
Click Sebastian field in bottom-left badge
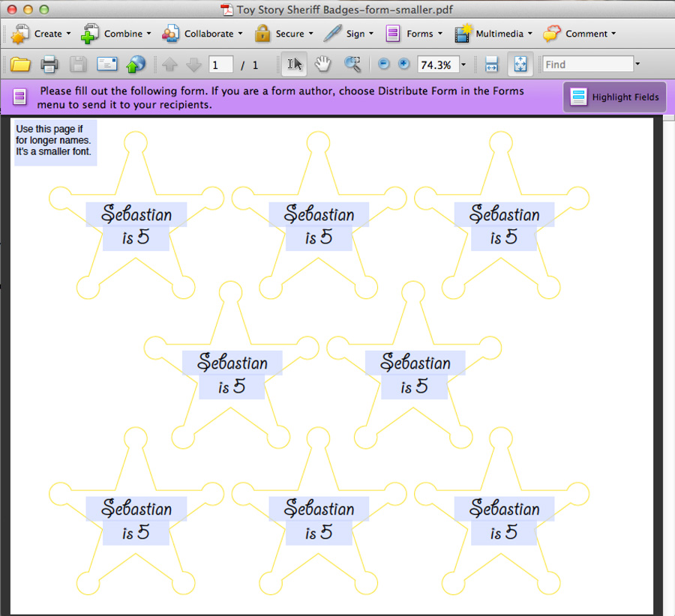tap(136, 509)
